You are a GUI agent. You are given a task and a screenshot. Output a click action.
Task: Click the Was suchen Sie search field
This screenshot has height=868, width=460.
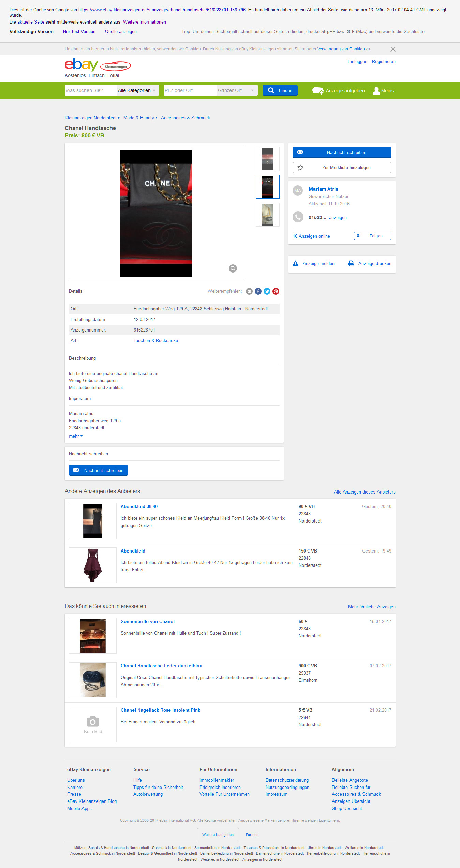(91, 90)
